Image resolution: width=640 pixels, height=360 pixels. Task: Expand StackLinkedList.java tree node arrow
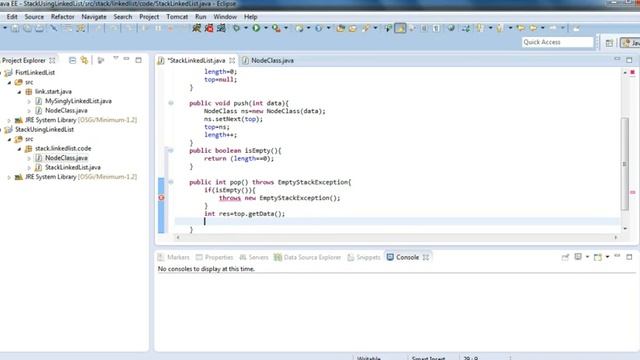point(29,168)
